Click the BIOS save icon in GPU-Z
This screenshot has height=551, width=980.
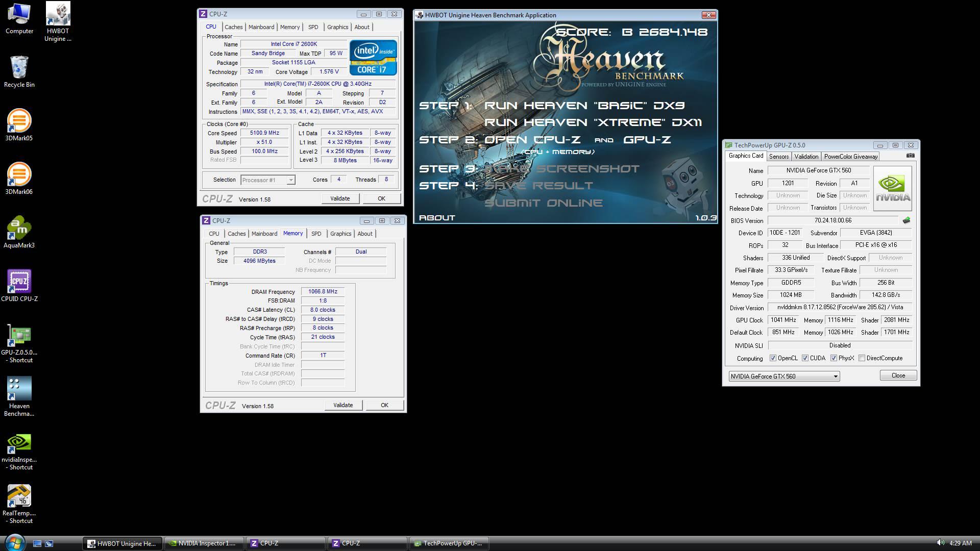point(906,220)
